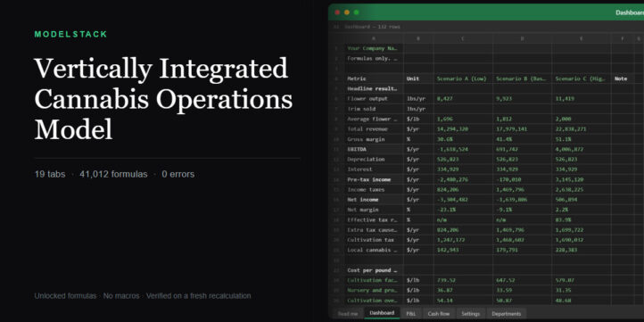Select the Depreciation row label
644x322 pixels.
point(374,160)
